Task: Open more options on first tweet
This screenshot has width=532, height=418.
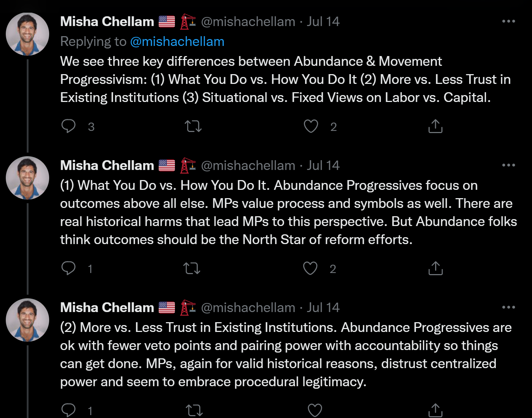Action: 509,21
